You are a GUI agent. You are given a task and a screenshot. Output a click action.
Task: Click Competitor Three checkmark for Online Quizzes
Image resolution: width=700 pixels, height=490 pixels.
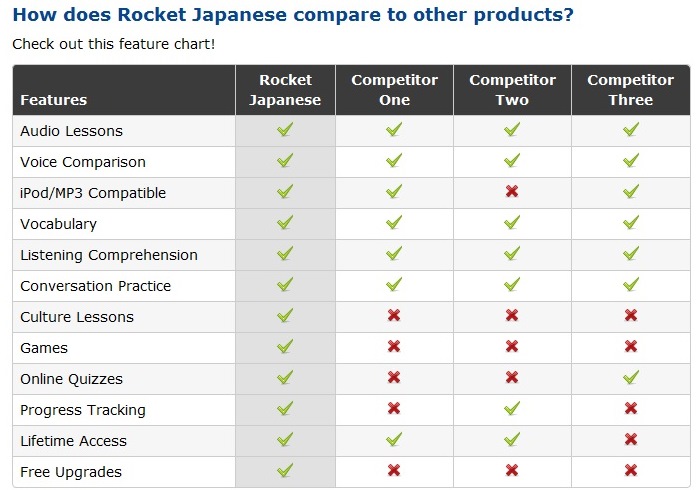[x=630, y=378]
